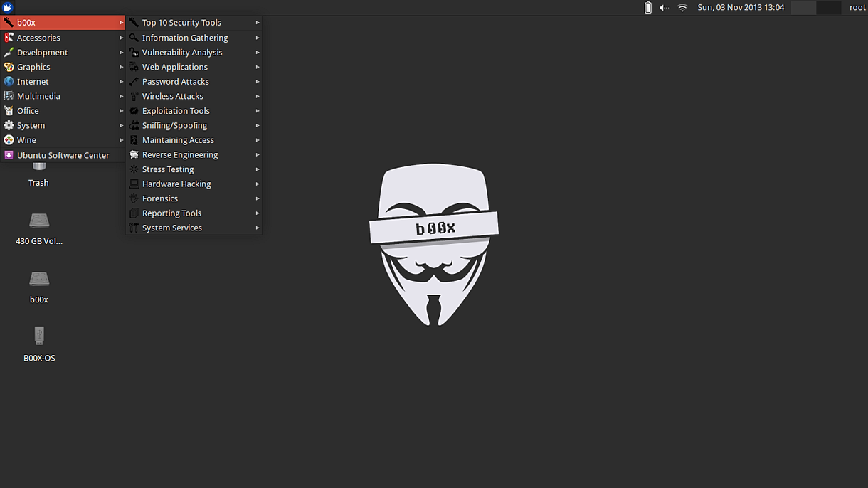Select the b00x drive desktop icon

click(39, 278)
